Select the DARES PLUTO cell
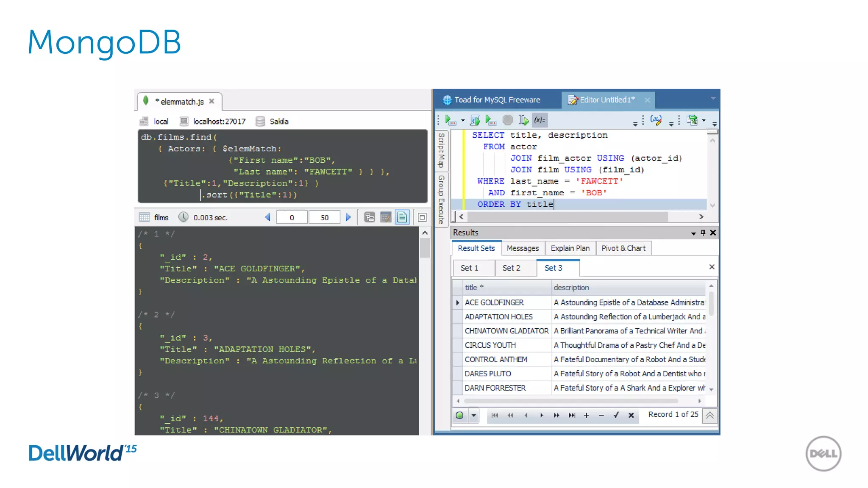The height and width of the screenshot is (488, 868). coord(507,374)
